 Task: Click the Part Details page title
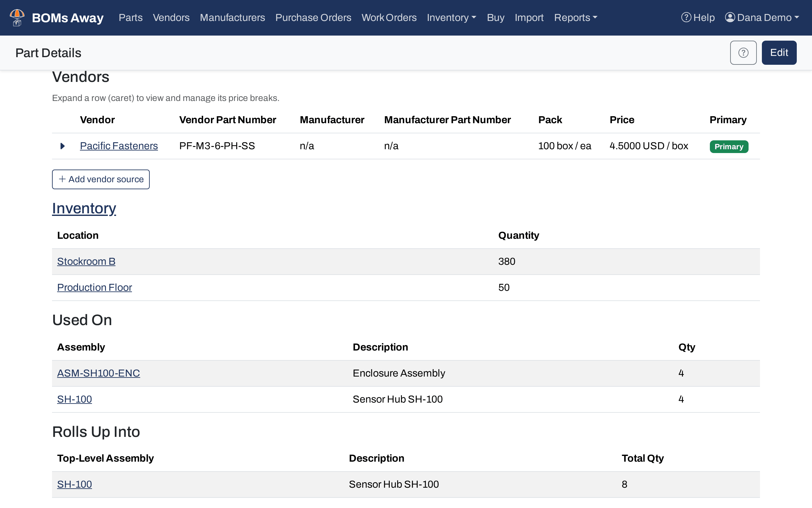click(48, 53)
